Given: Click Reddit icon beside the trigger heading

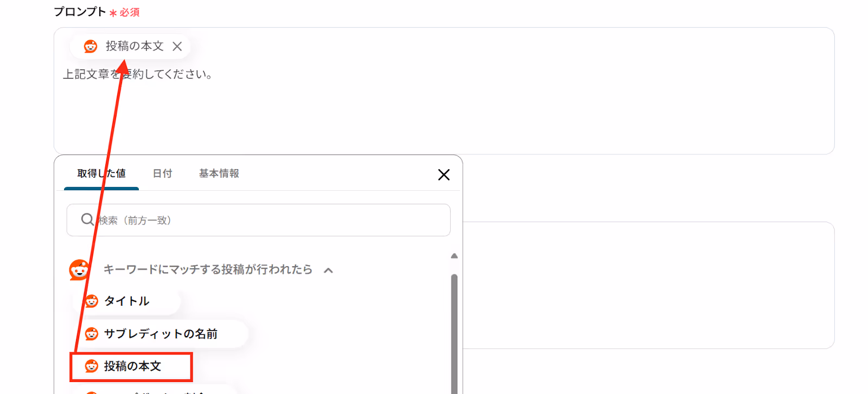Looking at the screenshot, I should pyautogui.click(x=79, y=269).
